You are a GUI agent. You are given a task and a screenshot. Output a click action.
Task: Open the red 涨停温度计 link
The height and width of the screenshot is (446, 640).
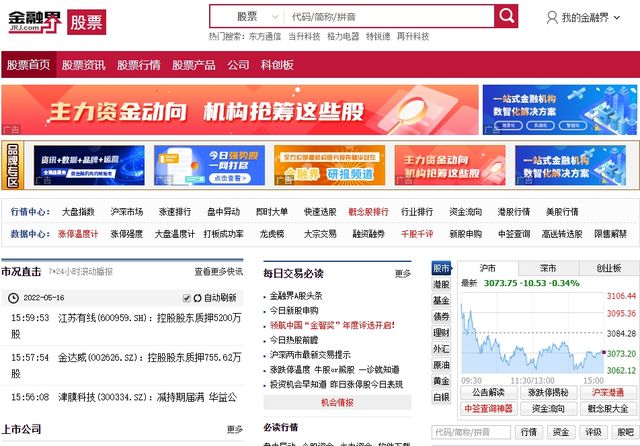point(78,234)
